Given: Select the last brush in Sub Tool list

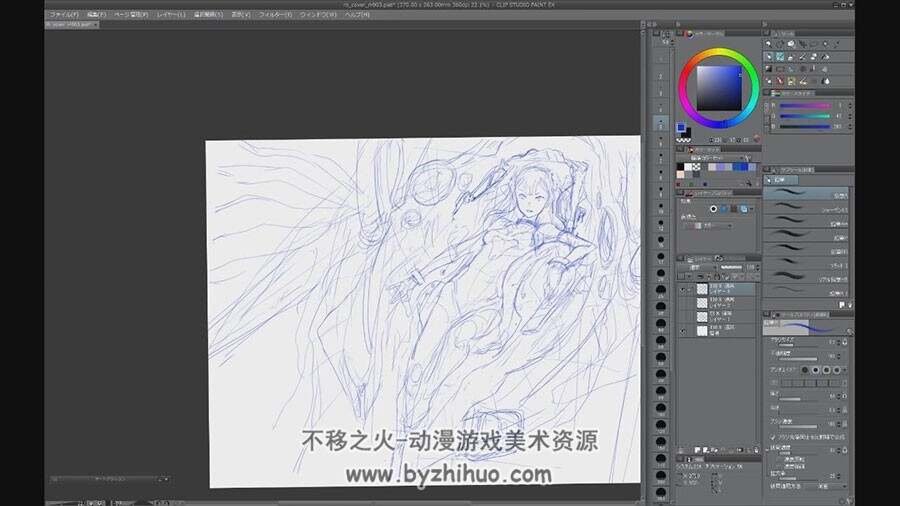Looking at the screenshot, I should click(806, 292).
